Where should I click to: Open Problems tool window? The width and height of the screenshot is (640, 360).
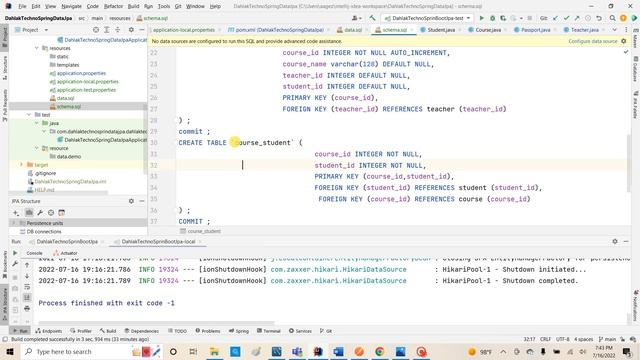pos(208,331)
